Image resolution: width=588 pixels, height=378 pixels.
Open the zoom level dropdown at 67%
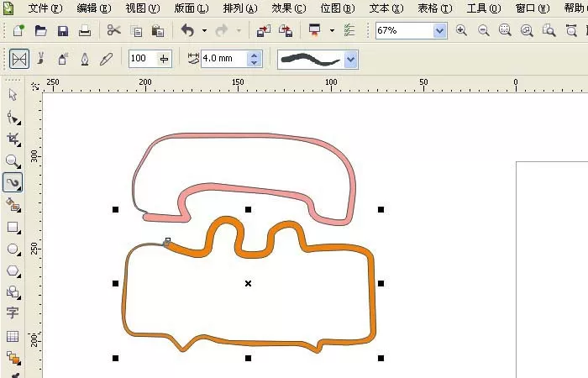click(439, 30)
